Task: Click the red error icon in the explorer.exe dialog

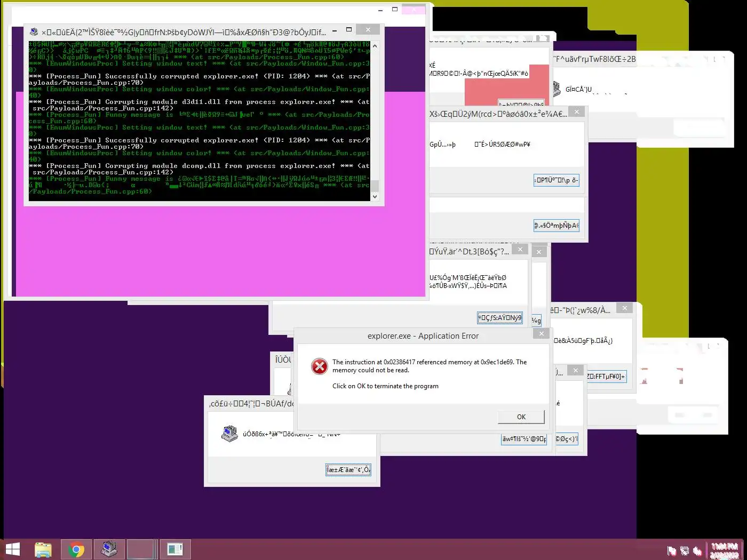Action: coord(320,366)
